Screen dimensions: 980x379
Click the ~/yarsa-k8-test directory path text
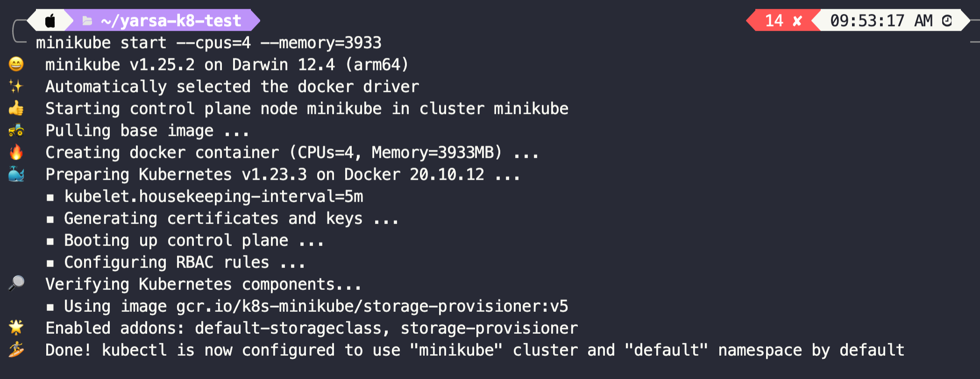pyautogui.click(x=171, y=21)
